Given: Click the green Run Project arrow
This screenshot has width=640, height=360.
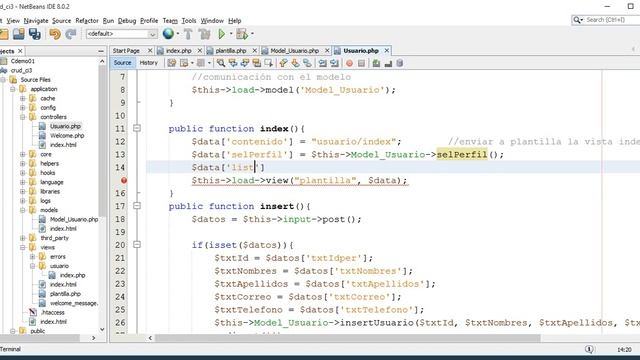Looking at the screenshot, I should 221,34.
